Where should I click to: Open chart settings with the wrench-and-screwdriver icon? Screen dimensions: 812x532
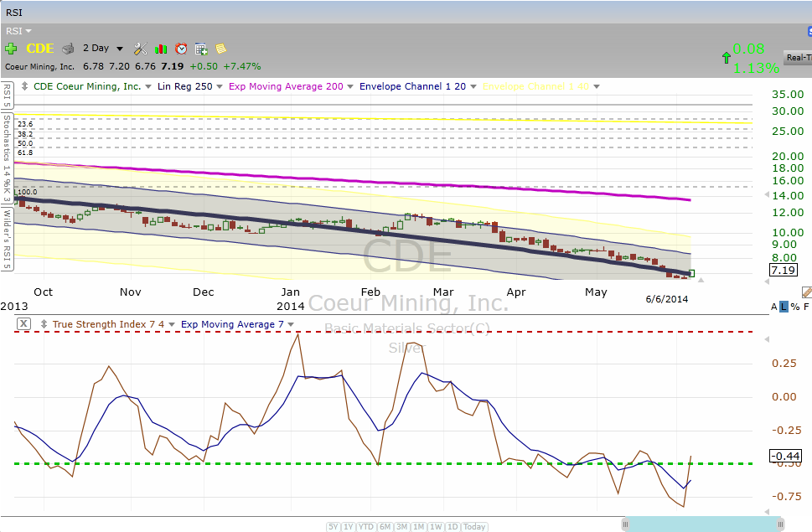coord(140,49)
